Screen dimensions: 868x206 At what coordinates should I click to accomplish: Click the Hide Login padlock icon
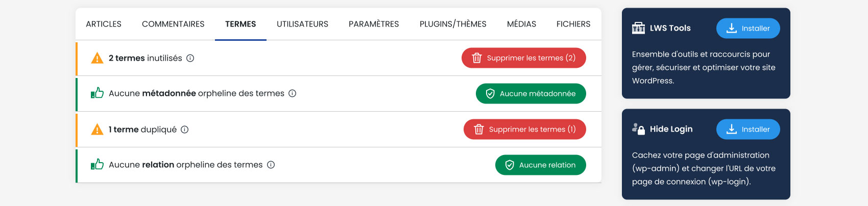(x=638, y=129)
